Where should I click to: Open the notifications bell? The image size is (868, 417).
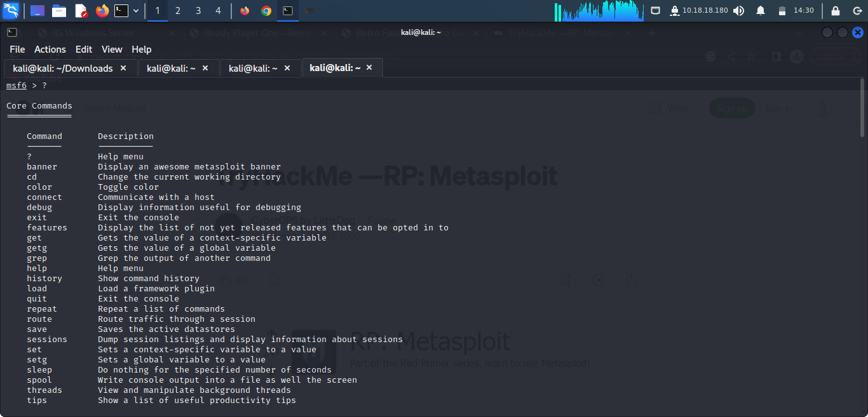(x=761, y=11)
